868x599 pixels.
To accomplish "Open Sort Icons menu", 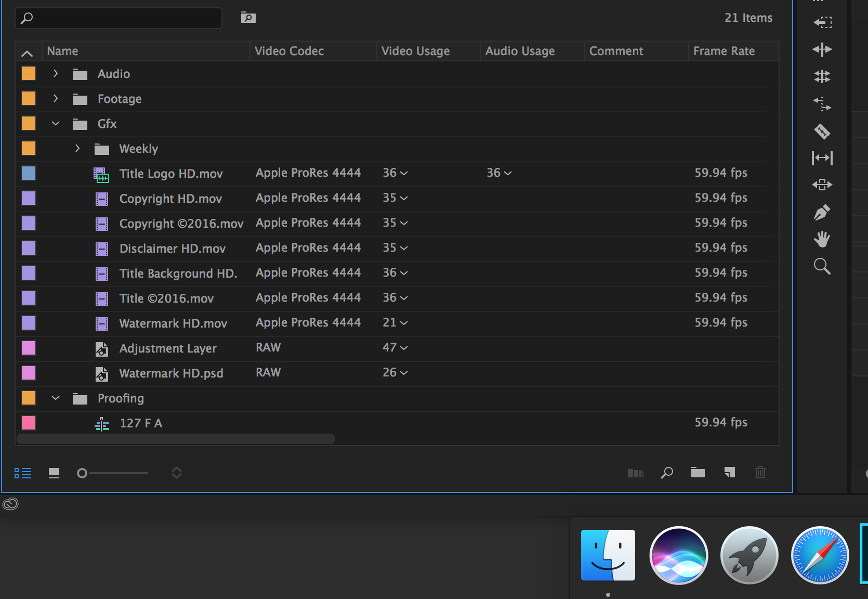I will pos(177,473).
